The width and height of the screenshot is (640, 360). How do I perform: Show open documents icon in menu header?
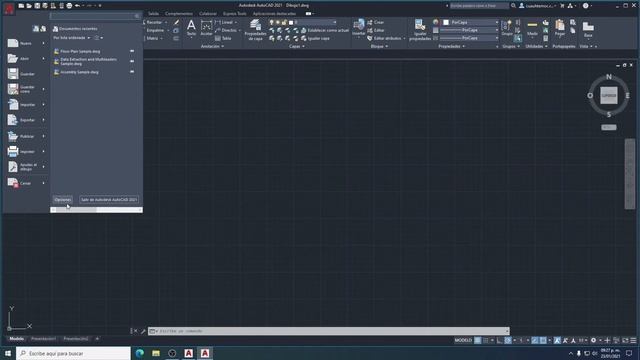pos(43,29)
